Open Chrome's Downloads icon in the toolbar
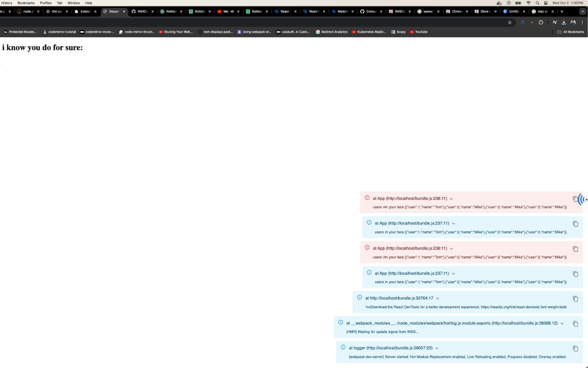The width and height of the screenshot is (588, 368). pos(564,22)
